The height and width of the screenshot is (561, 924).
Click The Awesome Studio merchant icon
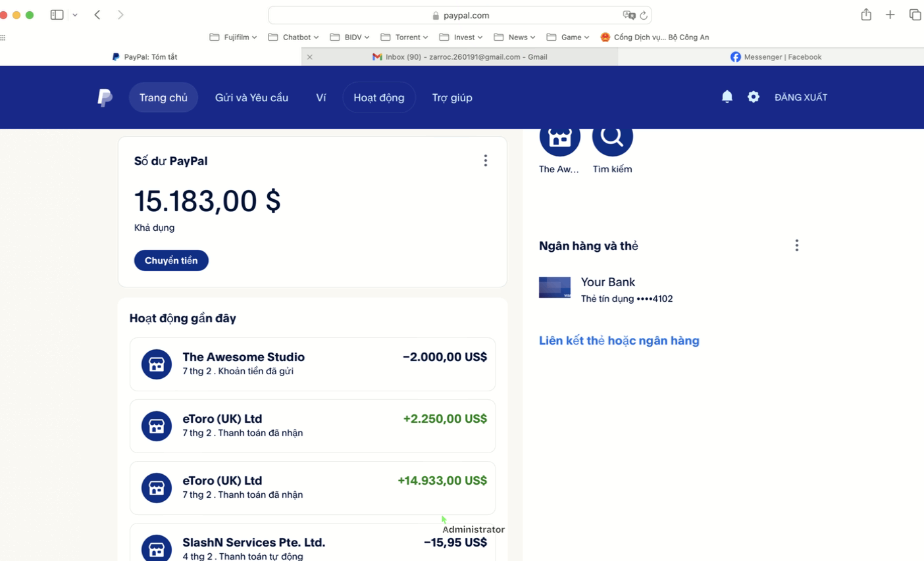[x=157, y=364]
